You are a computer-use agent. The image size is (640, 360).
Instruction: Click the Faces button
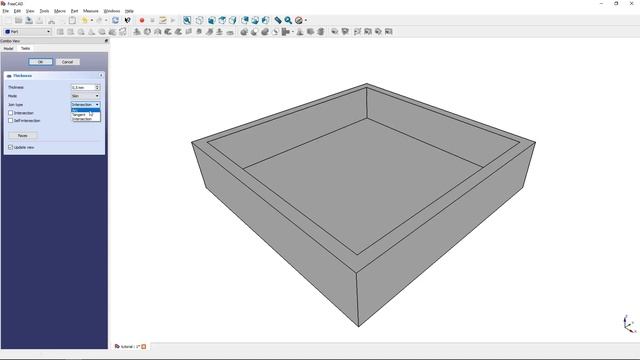click(x=23, y=136)
